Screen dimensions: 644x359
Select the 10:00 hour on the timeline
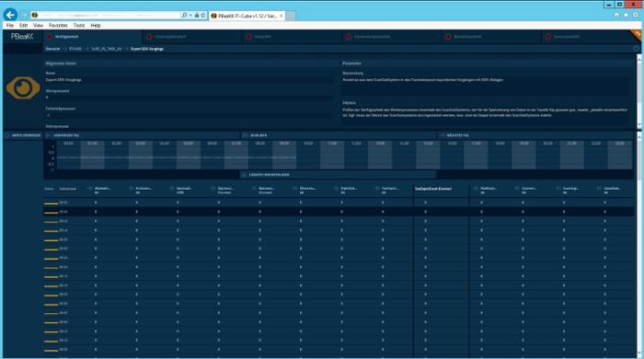(x=308, y=155)
